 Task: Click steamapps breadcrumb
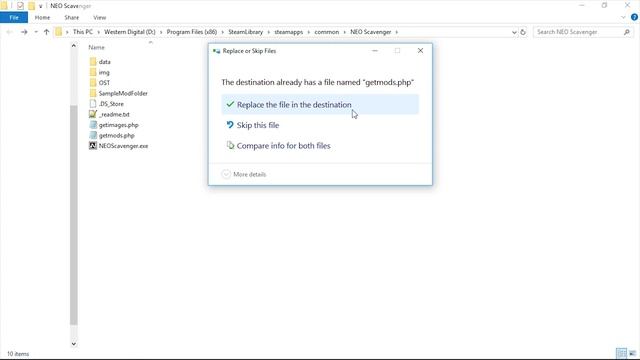[289, 32]
